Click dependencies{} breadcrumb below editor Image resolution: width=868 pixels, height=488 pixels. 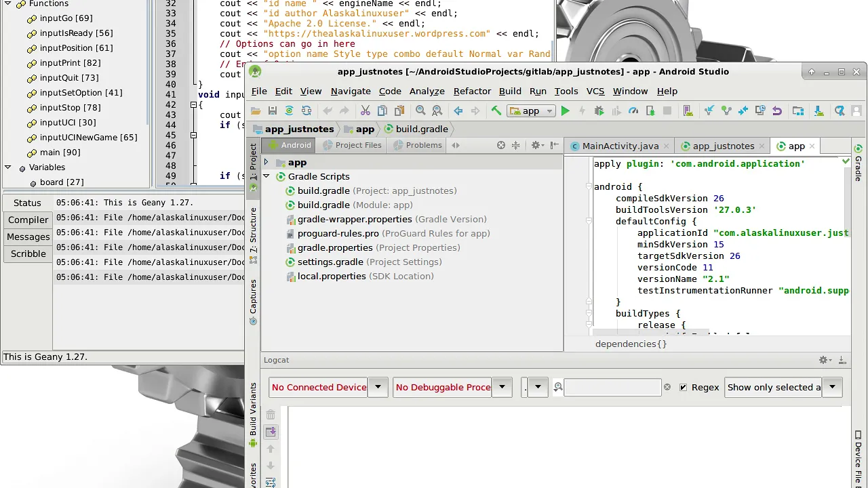click(x=631, y=344)
